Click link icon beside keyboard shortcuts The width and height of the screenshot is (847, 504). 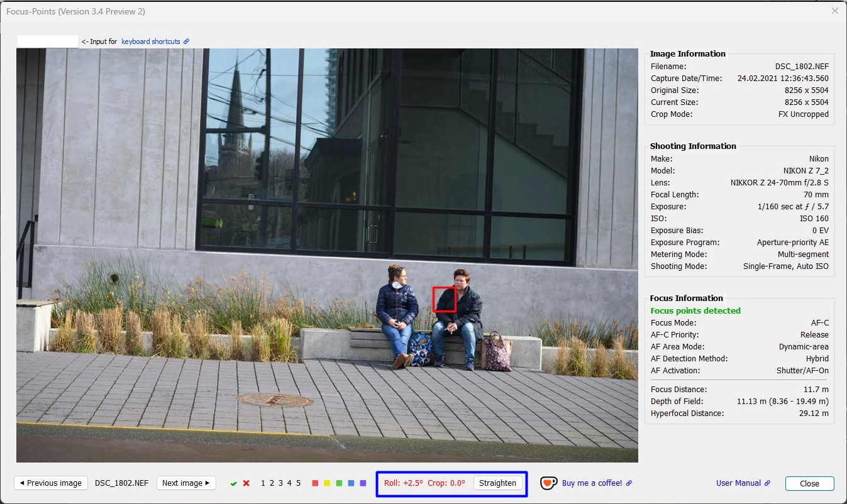tap(186, 42)
